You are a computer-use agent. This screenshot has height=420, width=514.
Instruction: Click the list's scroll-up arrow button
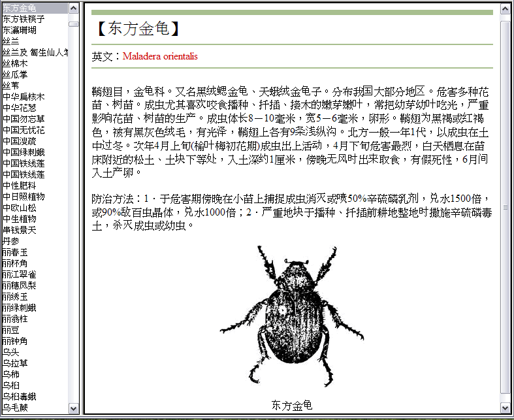(x=73, y=8)
